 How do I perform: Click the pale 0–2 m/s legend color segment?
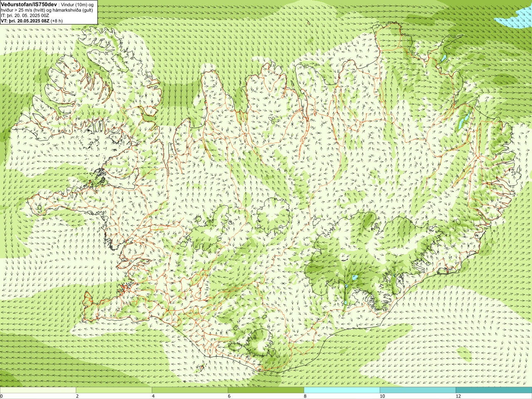pos(38,390)
